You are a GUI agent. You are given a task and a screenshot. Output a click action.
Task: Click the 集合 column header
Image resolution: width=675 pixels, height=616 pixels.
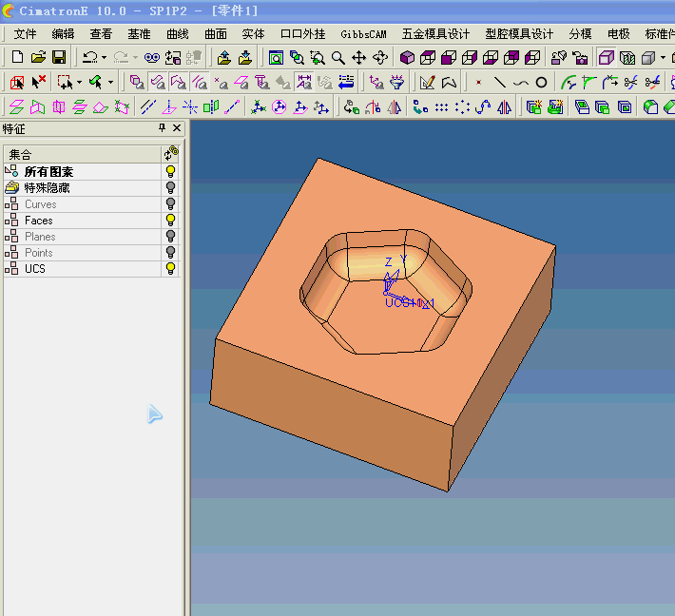[x=82, y=155]
